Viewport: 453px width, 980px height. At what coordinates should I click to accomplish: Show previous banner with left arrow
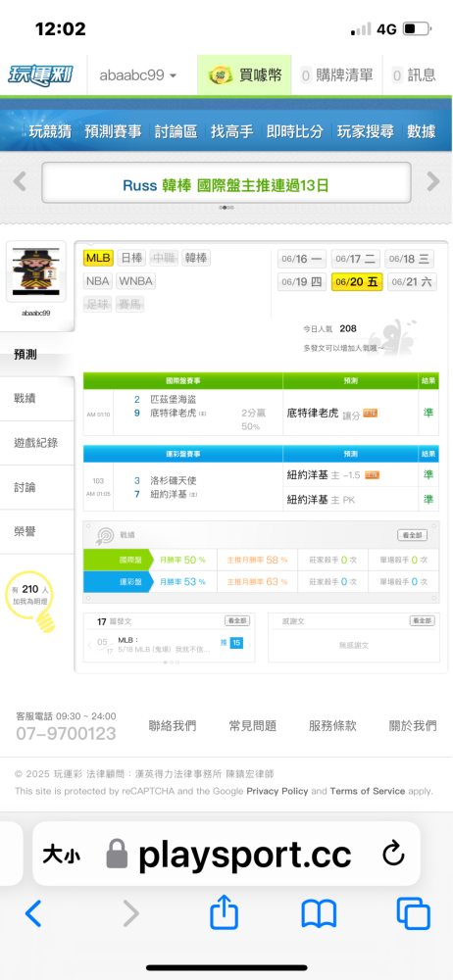(x=20, y=182)
